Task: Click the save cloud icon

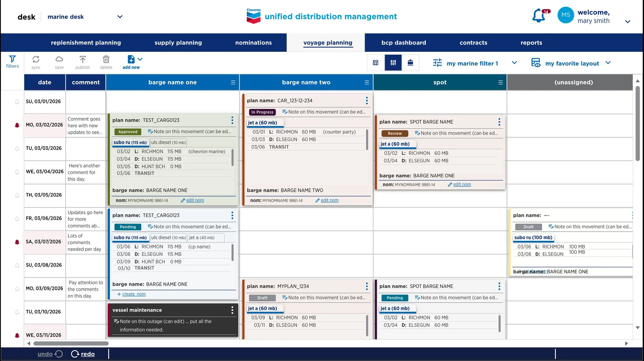Action: (x=59, y=59)
